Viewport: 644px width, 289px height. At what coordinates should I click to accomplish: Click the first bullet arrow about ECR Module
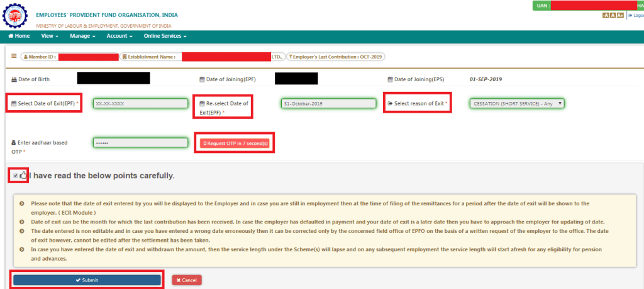[x=22, y=203]
